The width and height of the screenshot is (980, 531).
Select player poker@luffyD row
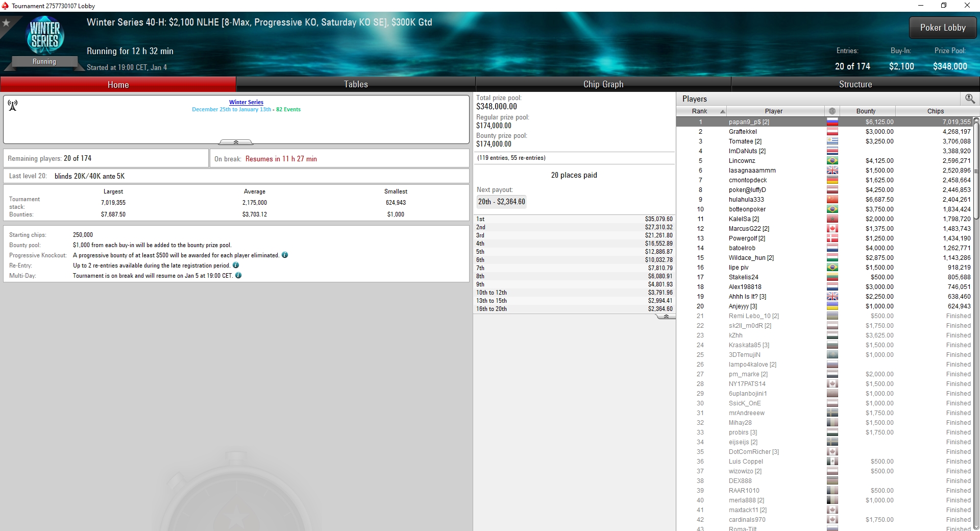pos(825,190)
